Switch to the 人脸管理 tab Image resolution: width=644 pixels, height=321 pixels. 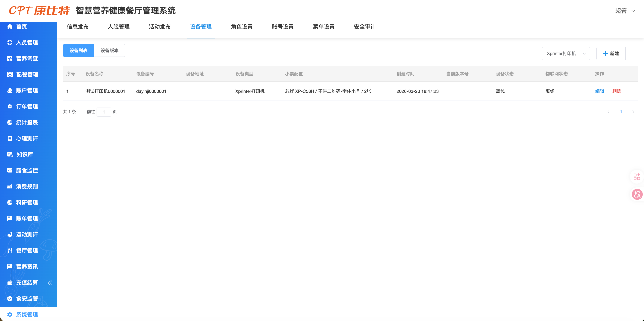(x=119, y=27)
